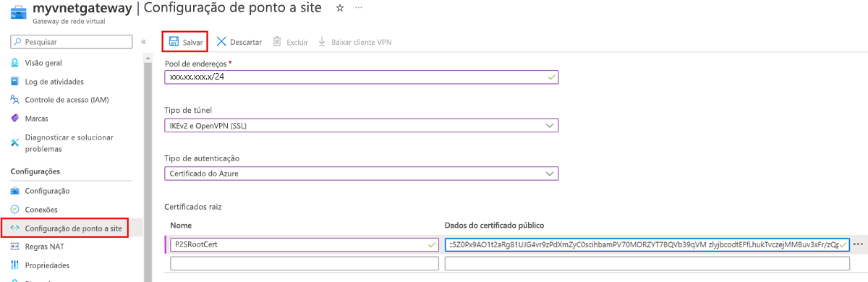Click the Nome column header
Image resolution: width=868 pixels, height=282 pixels.
tap(181, 226)
